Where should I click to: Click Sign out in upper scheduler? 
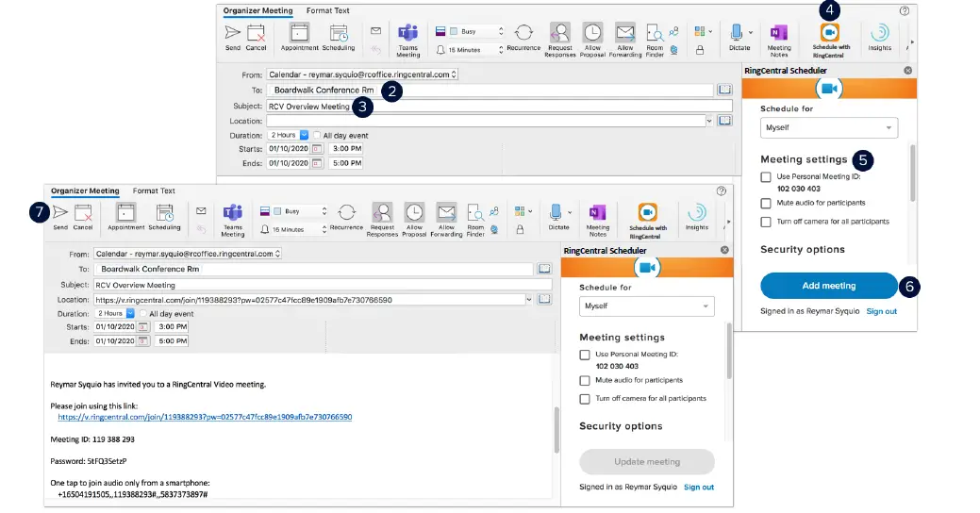[x=881, y=311]
